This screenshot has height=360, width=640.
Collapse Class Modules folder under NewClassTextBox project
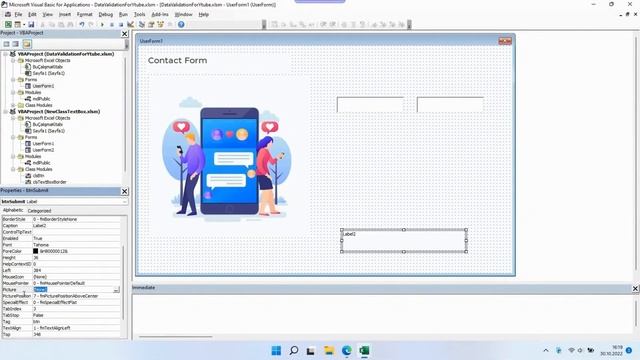click(x=13, y=169)
